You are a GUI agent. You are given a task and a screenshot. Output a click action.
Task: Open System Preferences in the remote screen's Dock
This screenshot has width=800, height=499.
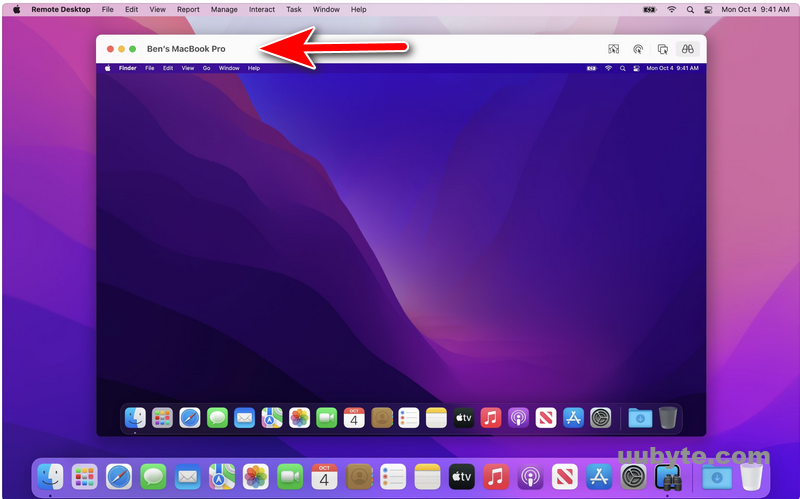[601, 418]
